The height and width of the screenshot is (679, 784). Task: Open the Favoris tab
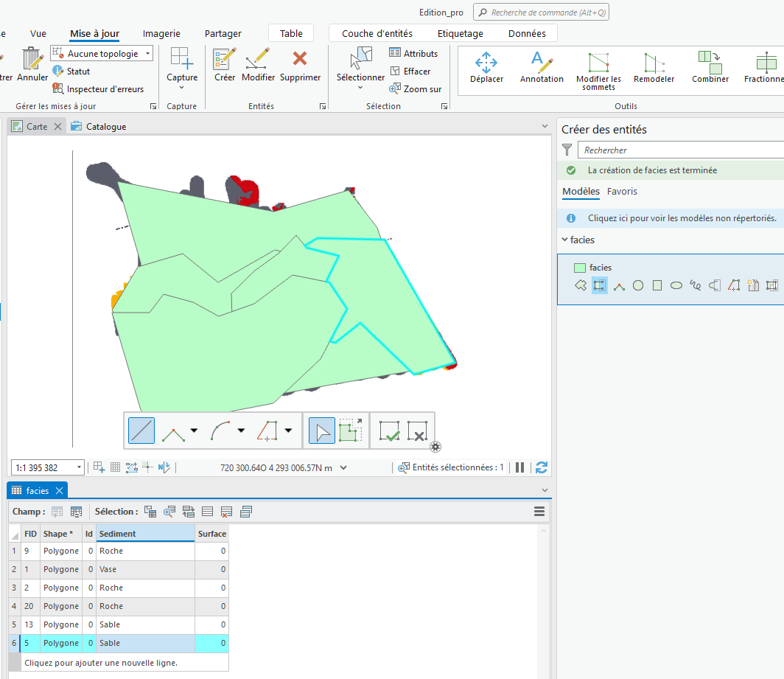(622, 192)
